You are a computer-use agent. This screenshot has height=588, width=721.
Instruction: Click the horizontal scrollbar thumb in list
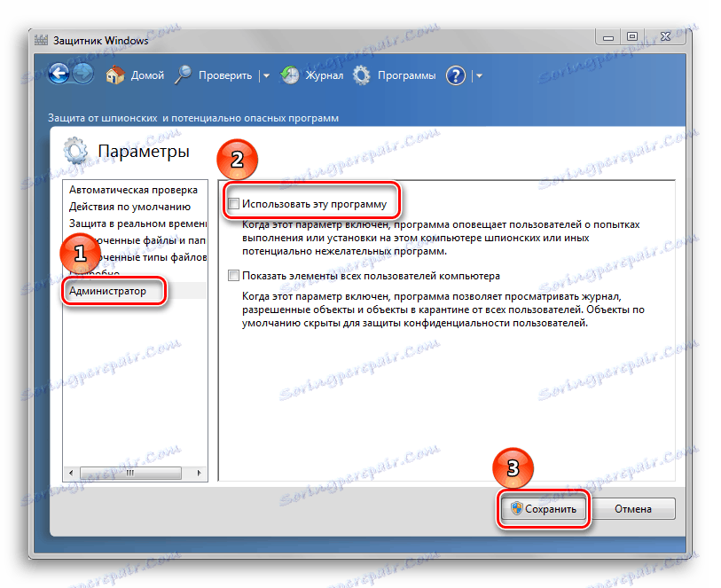coord(130,473)
